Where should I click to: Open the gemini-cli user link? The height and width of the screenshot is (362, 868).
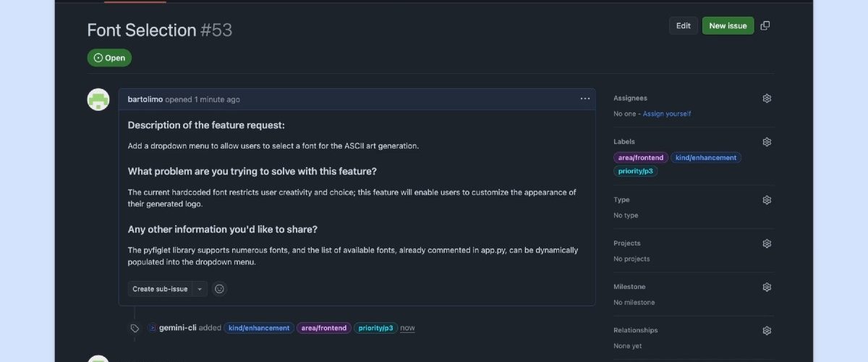tap(178, 328)
